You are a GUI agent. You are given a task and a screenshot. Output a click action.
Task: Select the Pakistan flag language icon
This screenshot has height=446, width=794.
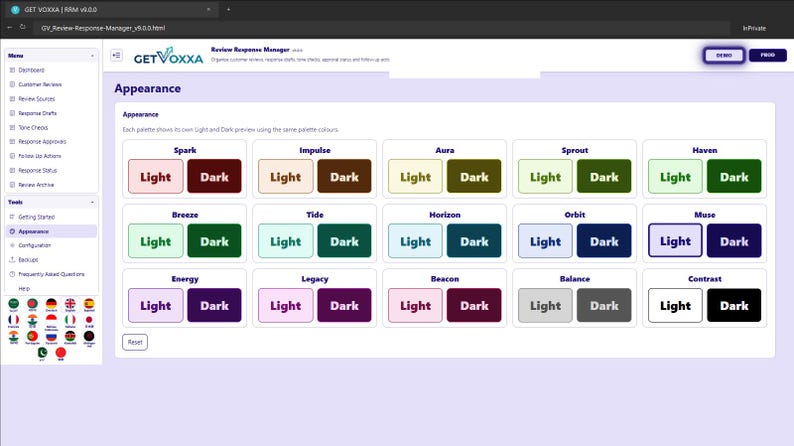click(43, 352)
